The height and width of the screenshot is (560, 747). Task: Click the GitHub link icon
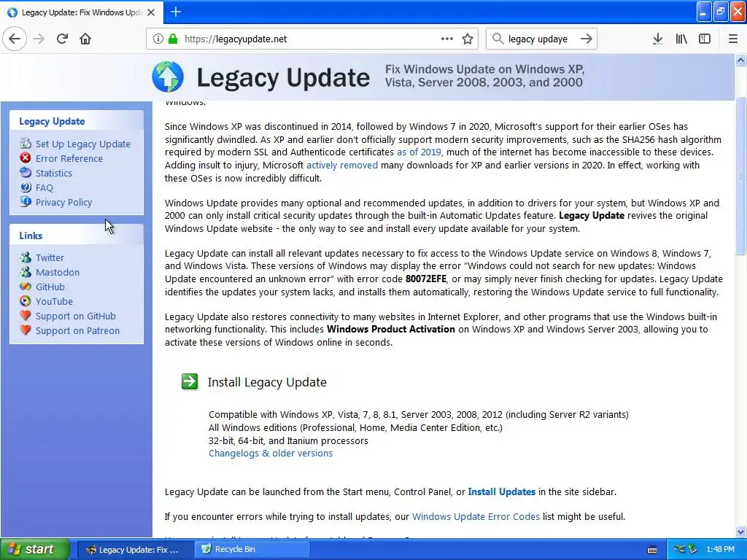(26, 287)
